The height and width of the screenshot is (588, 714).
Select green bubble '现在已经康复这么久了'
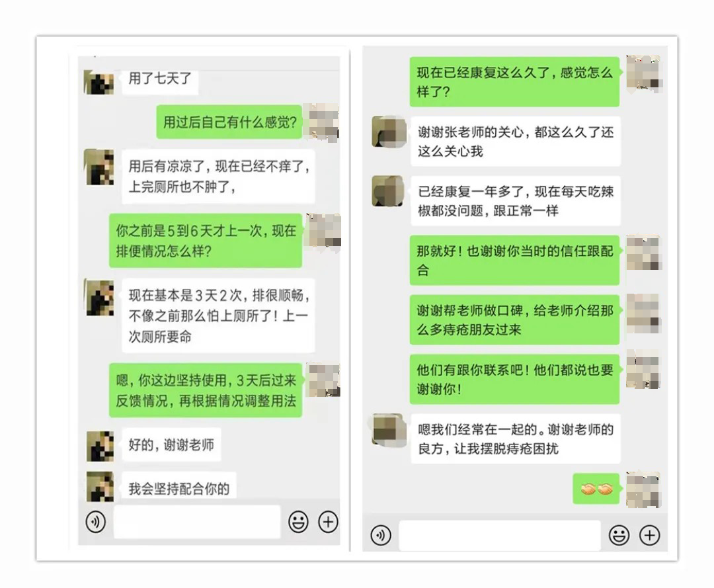514,82
